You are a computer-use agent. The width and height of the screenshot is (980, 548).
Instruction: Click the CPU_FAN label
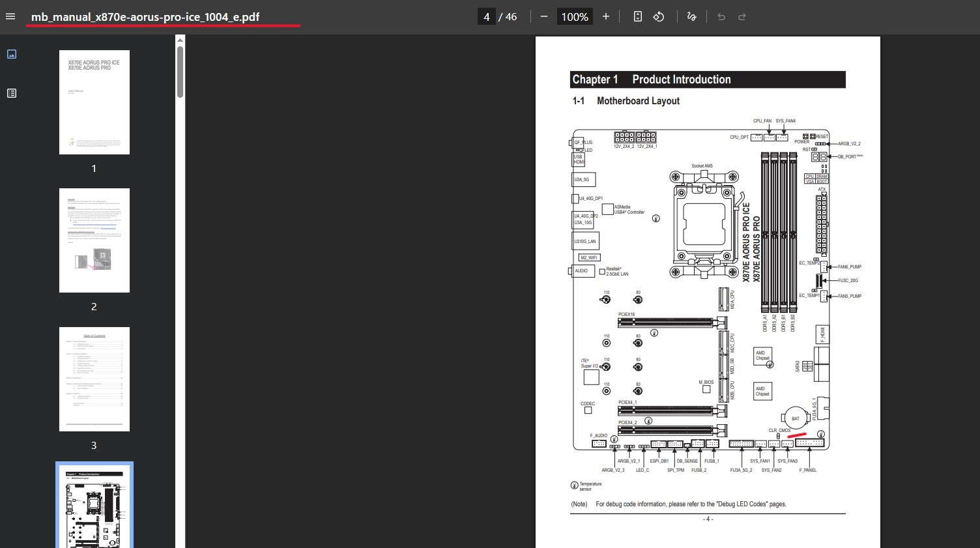[x=762, y=121]
